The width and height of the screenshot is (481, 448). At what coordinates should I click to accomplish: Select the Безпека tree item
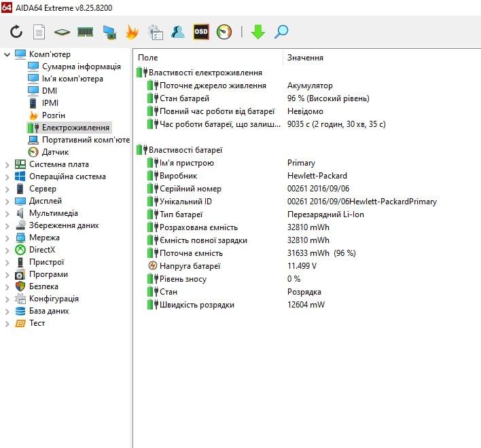[43, 286]
